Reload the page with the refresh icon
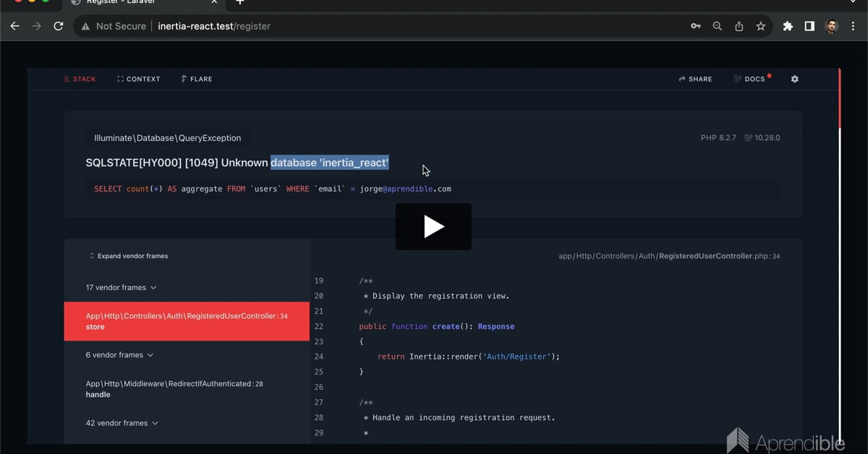 click(x=59, y=26)
